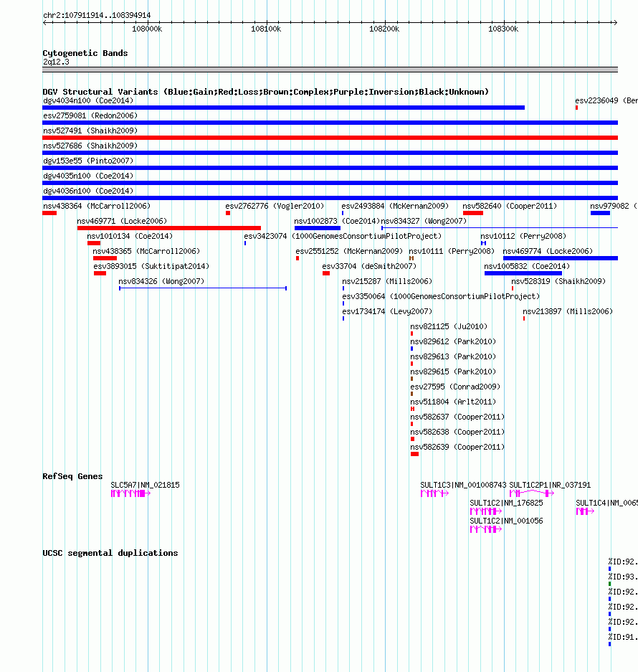Select the nsv979082 blue variant bar
The height and width of the screenshot is (672, 638).
(600, 213)
